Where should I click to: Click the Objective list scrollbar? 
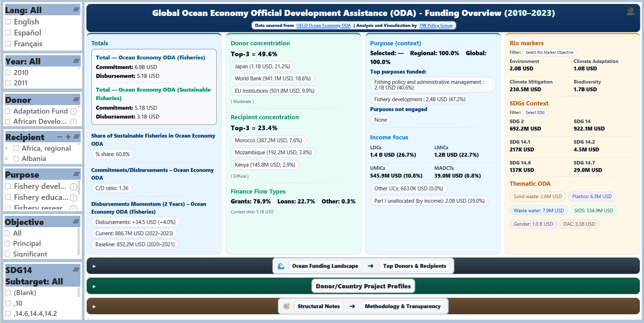pyautogui.click(x=79, y=242)
